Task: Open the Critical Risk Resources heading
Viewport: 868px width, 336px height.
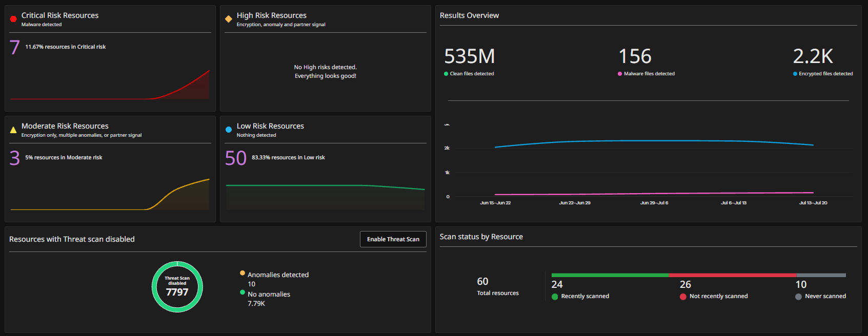Action: coord(60,15)
